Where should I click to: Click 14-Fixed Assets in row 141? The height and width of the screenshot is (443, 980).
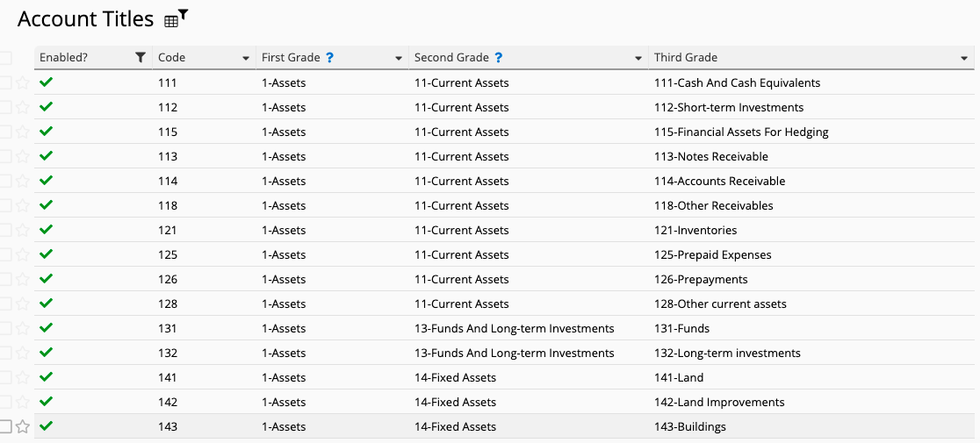click(455, 377)
